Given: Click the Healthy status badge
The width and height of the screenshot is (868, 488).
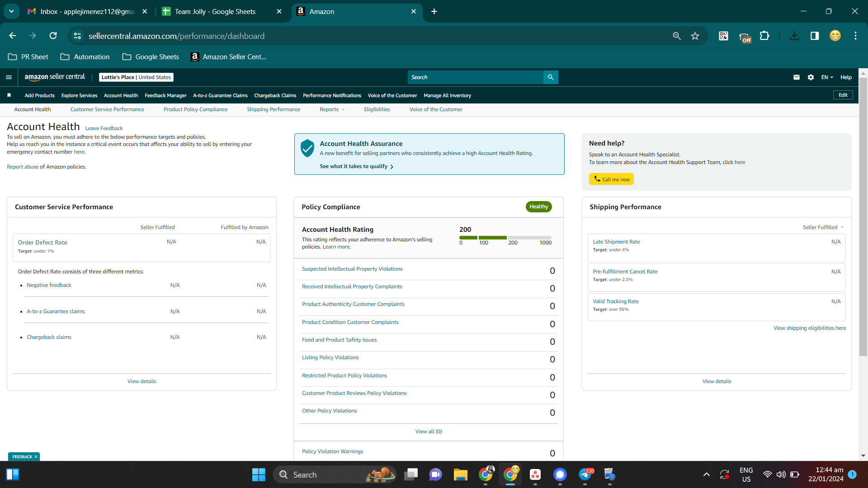Looking at the screenshot, I should (x=538, y=206).
